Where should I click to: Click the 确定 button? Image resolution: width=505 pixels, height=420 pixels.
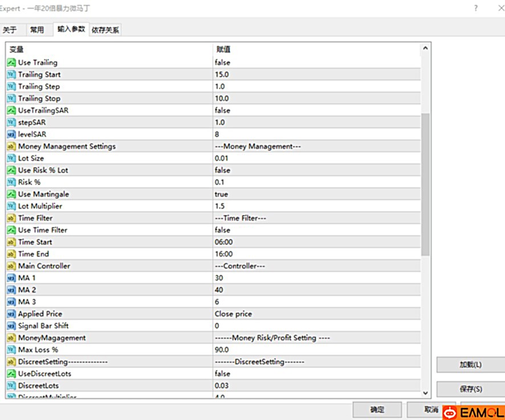[377, 409]
